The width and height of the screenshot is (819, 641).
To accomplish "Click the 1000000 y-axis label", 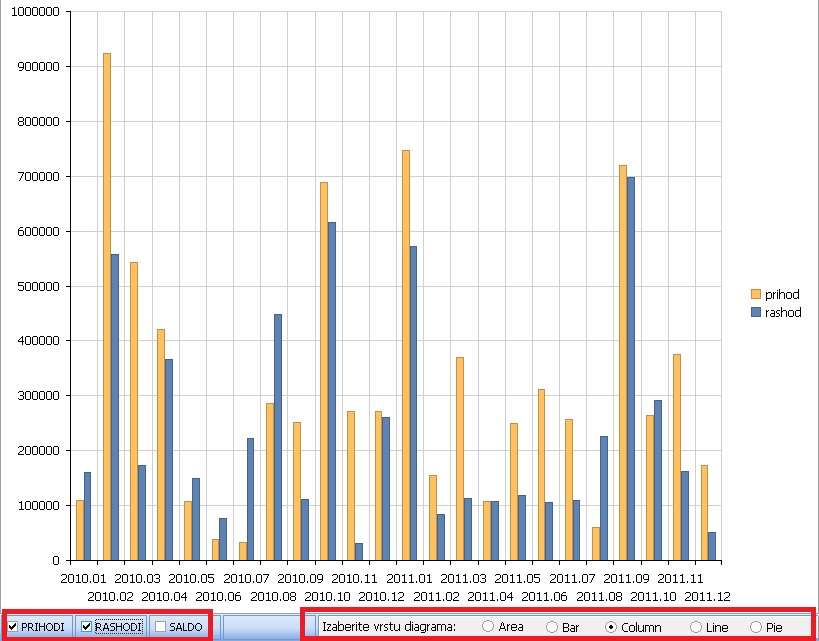I will click(35, 12).
